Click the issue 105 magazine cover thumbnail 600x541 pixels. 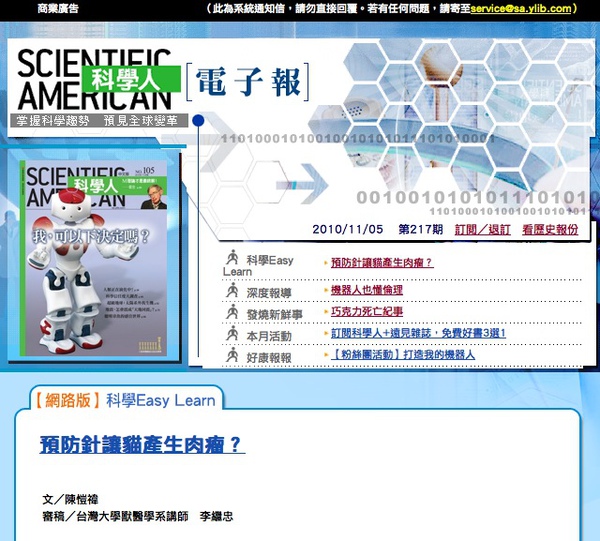tap(94, 258)
